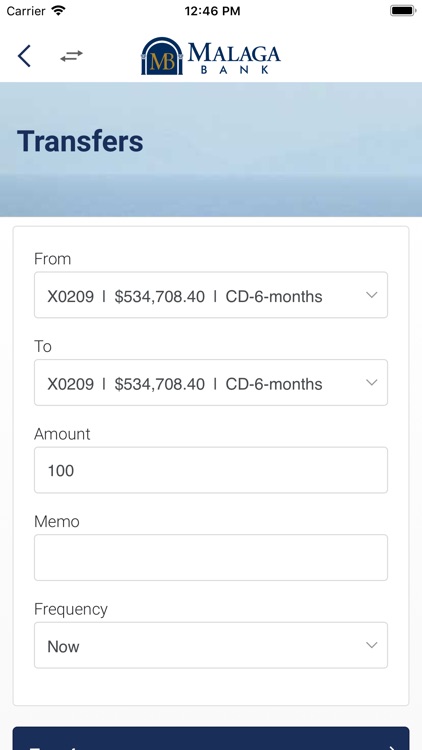The height and width of the screenshot is (750, 422).
Task: Click the From label
Action: pyautogui.click(x=53, y=259)
